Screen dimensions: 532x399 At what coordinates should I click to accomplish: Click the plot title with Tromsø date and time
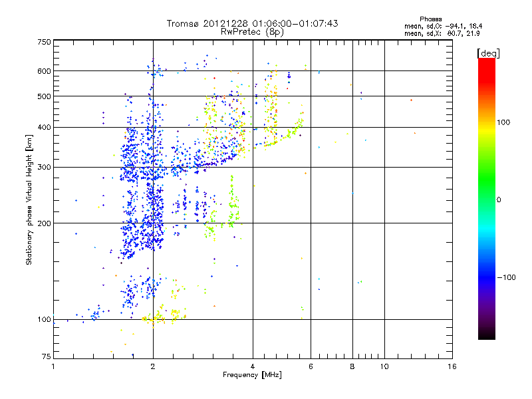(252, 23)
